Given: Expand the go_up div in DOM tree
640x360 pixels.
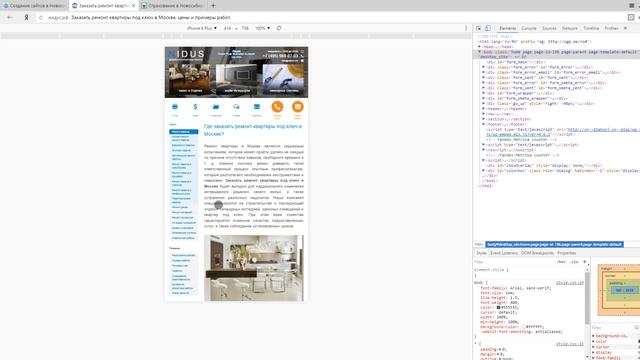Looking at the screenshot, I should [x=484, y=104].
